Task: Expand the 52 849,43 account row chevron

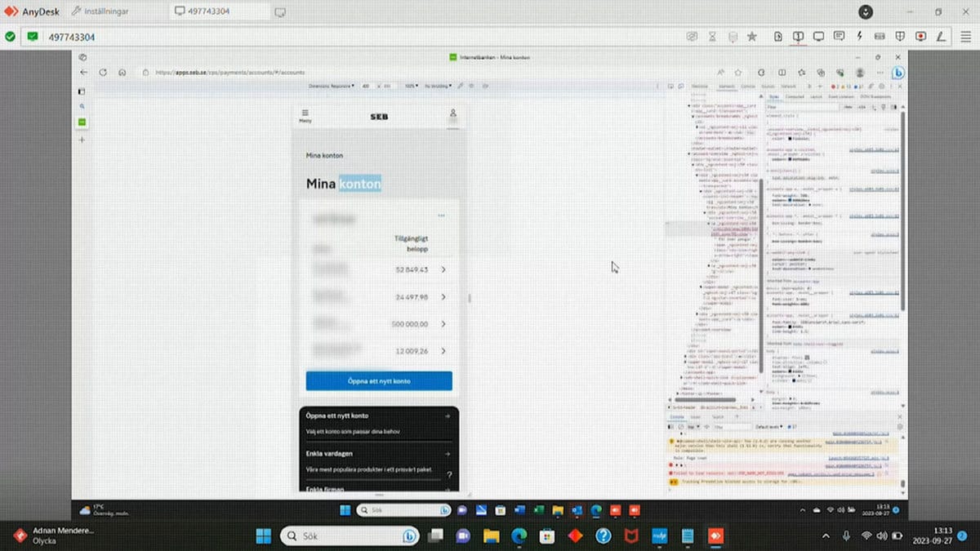Action: [x=443, y=269]
